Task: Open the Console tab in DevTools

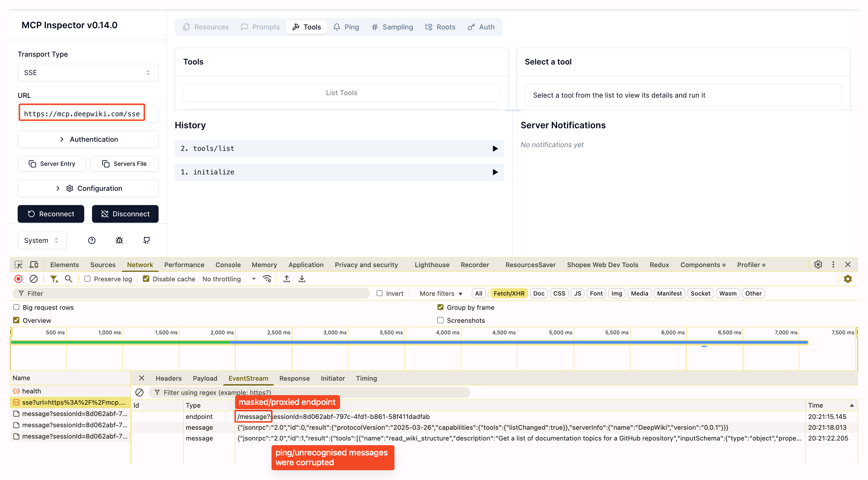Action: (x=228, y=265)
